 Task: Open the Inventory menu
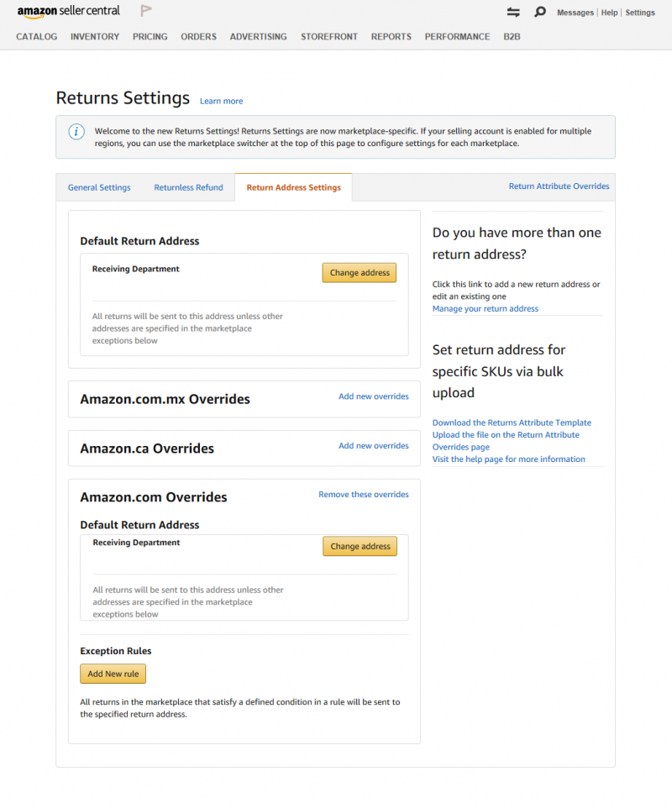click(x=95, y=37)
